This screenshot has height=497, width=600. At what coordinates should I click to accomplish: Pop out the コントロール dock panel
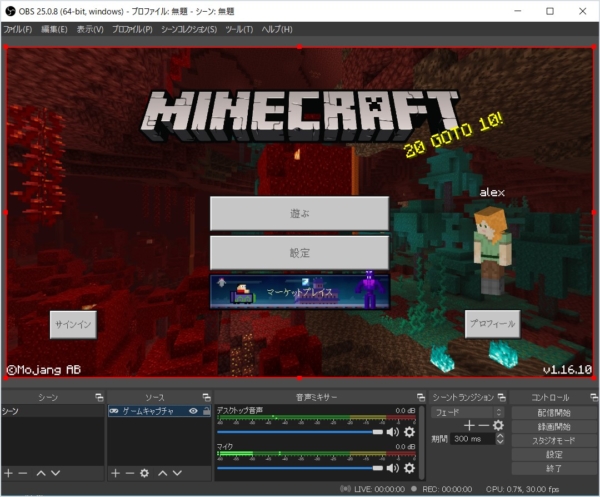594,398
